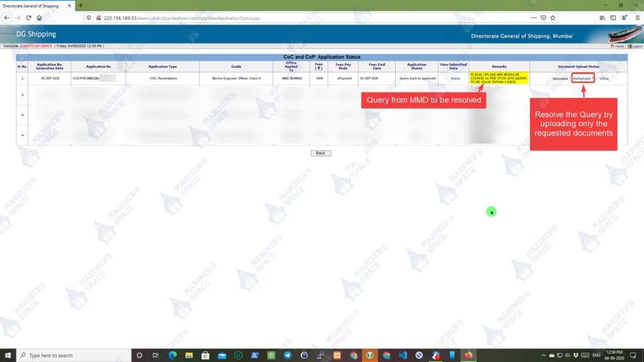Click the 'ePayment' fees pay mode cell

(x=344, y=79)
